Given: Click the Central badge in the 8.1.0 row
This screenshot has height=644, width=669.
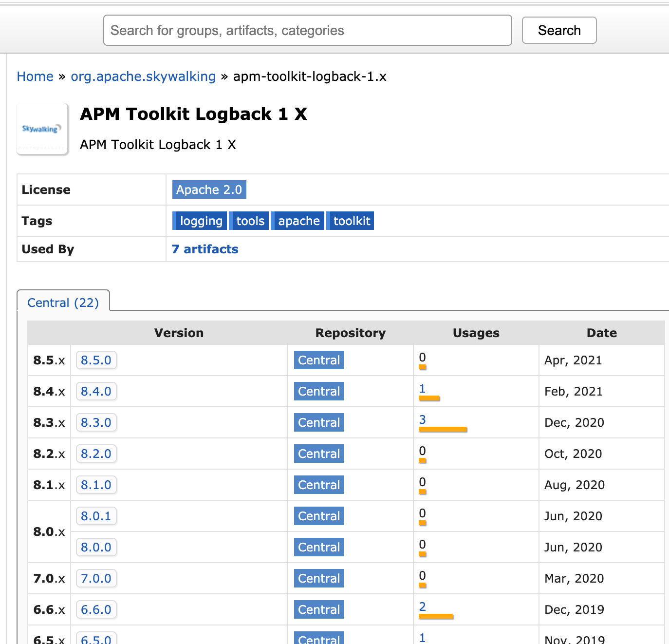Looking at the screenshot, I should 319,485.
